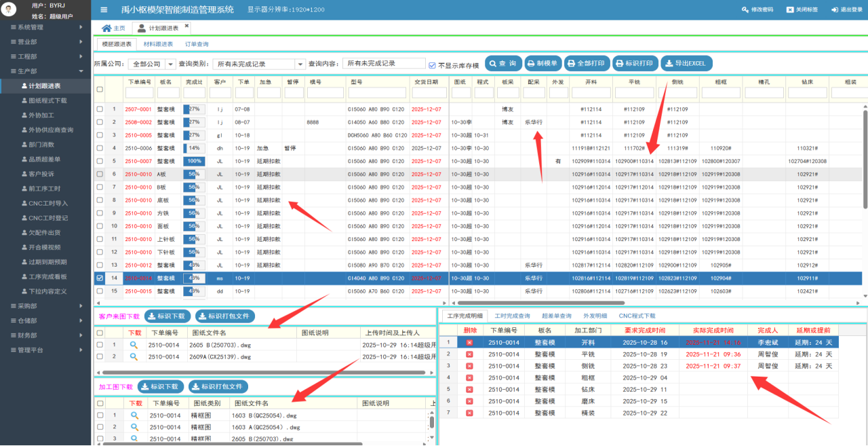Open the 查询类别 dropdown
Viewport: 868px width, 446px height.
(300, 64)
